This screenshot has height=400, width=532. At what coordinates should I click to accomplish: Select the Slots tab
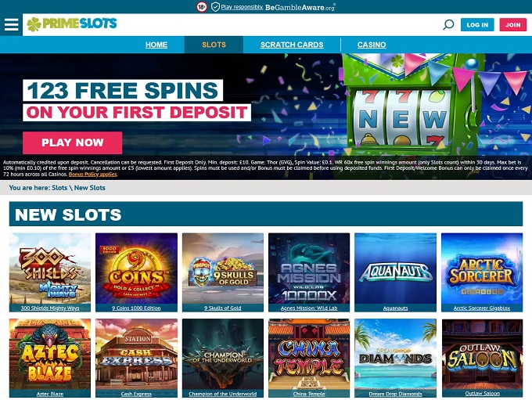pos(214,45)
